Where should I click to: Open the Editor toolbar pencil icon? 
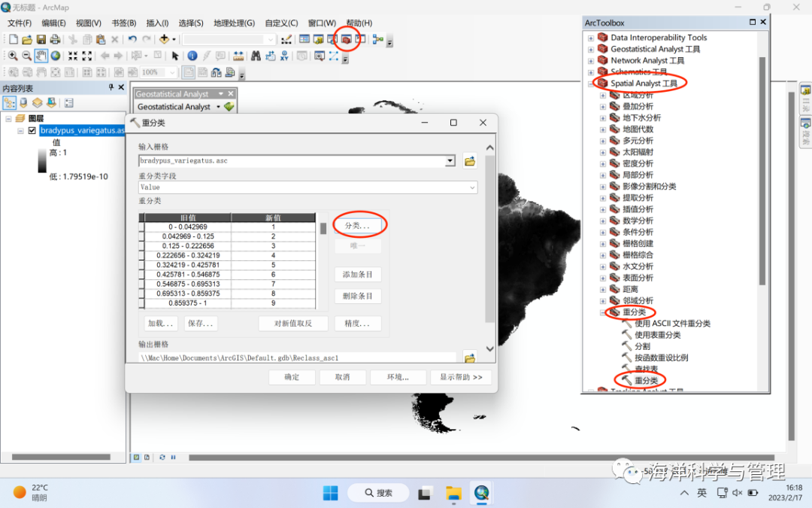click(286, 39)
